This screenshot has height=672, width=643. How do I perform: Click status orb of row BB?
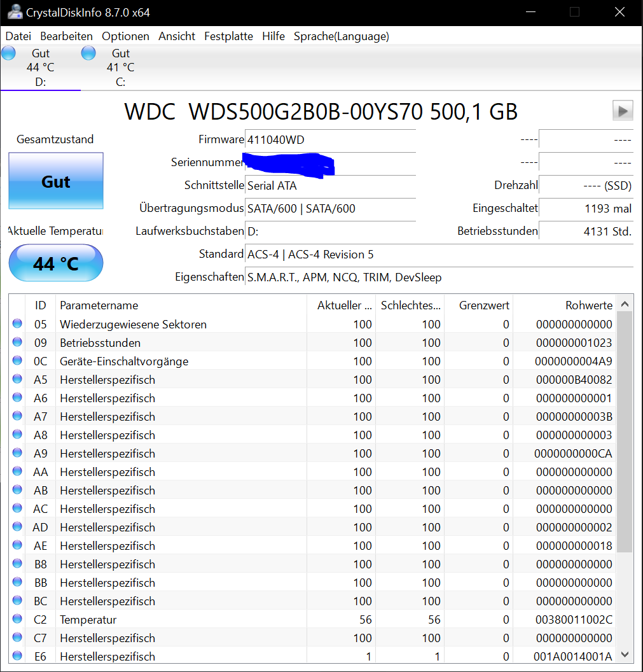(x=17, y=582)
